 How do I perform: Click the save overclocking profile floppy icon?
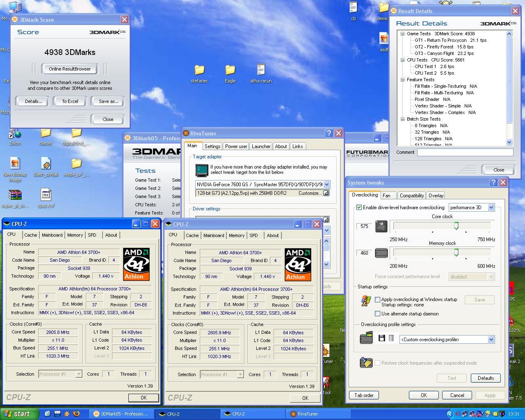[x=382, y=338]
